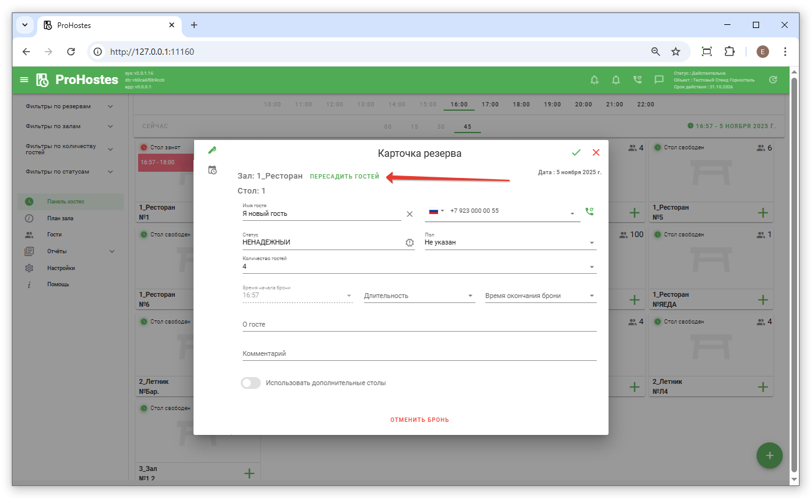
Task: Open the chat messages icon in header
Action: pos(659,80)
